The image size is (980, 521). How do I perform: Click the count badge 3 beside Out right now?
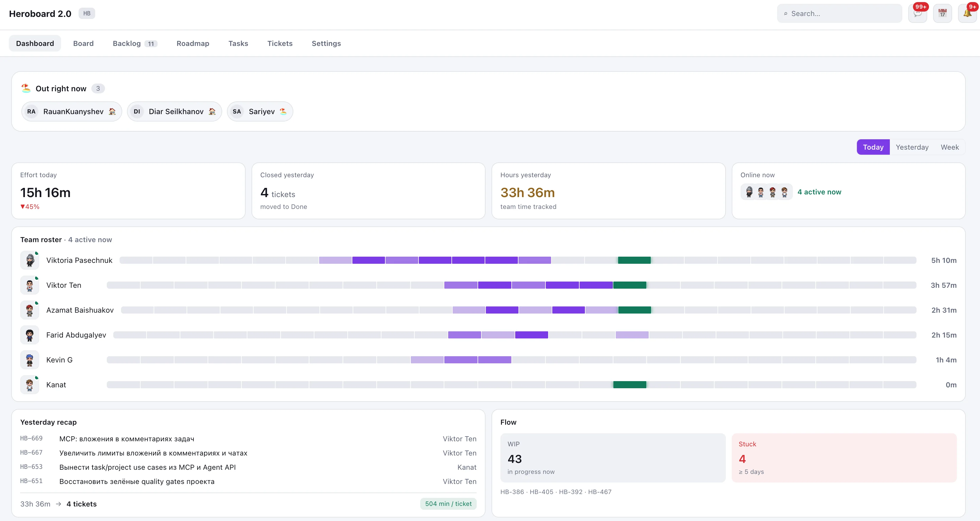pyautogui.click(x=98, y=89)
